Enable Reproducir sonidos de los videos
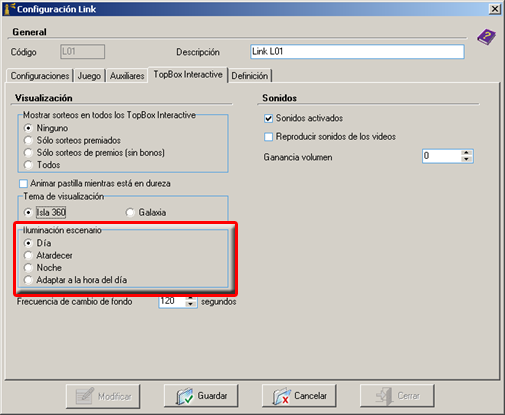Viewport: 505px width, 415px height. [x=268, y=137]
